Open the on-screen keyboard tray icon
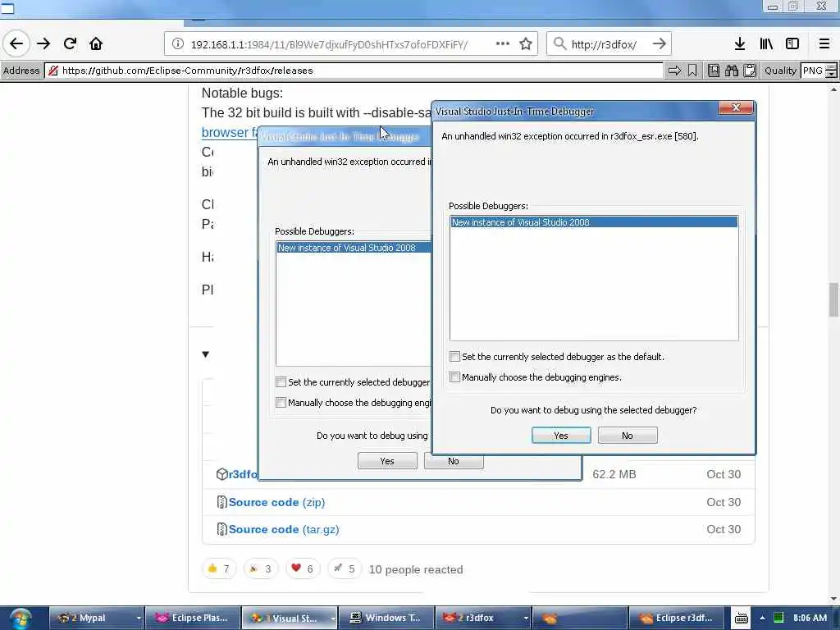The height and width of the screenshot is (630, 840). (x=742, y=619)
